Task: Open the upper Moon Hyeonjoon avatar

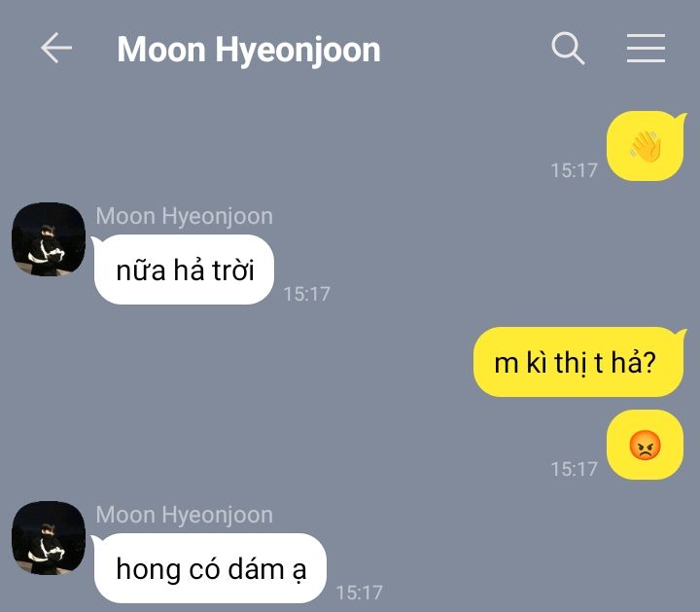Action: (x=49, y=239)
